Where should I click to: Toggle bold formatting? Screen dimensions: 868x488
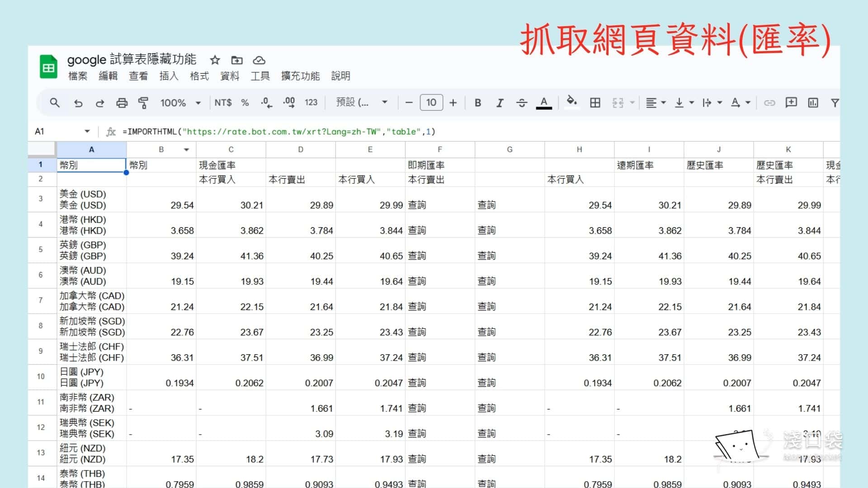coord(477,103)
